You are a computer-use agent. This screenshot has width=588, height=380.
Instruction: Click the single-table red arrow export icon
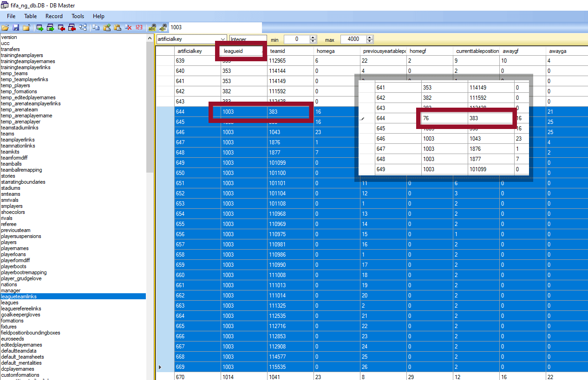pos(61,28)
